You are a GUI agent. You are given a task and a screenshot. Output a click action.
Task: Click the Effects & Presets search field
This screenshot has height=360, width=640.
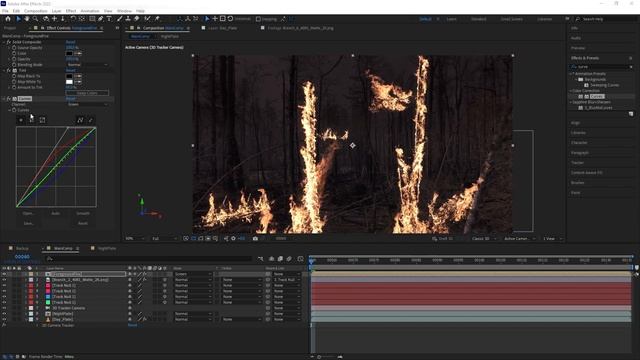(x=602, y=67)
